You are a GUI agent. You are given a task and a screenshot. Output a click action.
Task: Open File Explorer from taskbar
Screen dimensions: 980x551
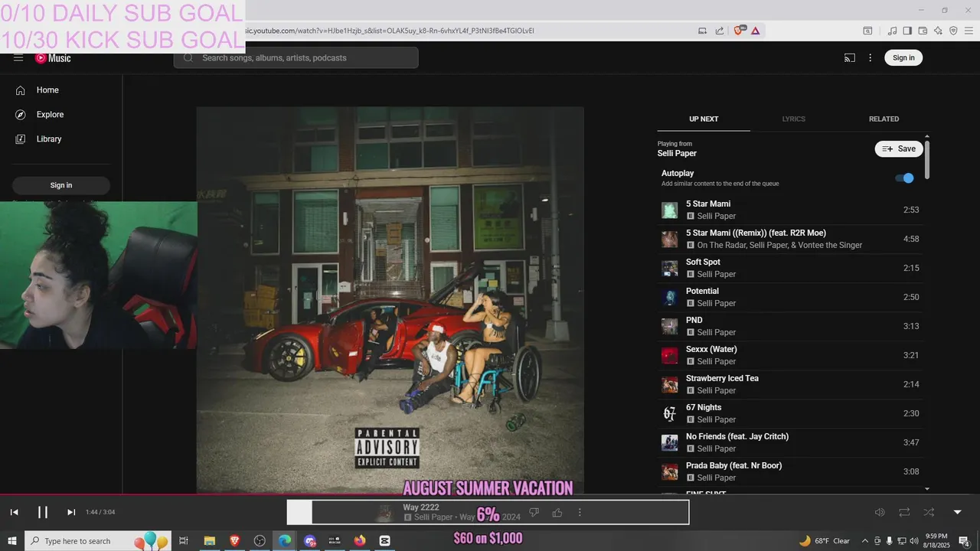pos(209,541)
